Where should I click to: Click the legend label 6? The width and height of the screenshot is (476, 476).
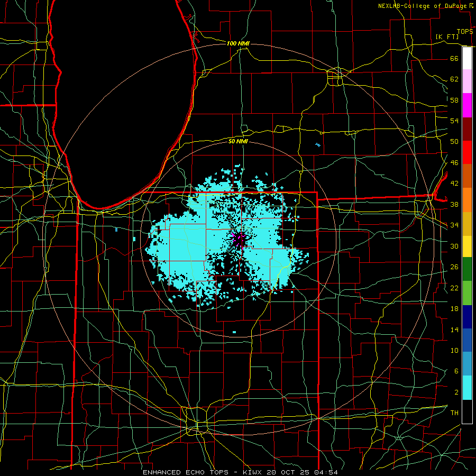[x=456, y=371]
